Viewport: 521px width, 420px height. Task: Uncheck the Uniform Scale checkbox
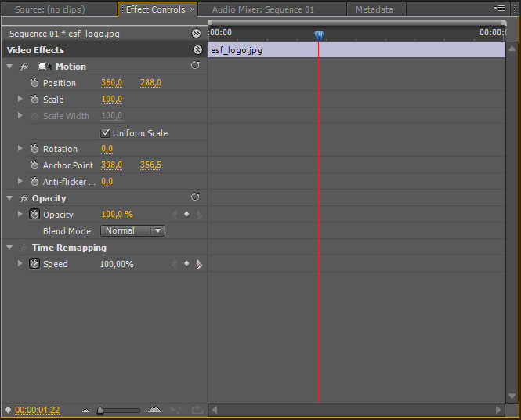(x=105, y=133)
